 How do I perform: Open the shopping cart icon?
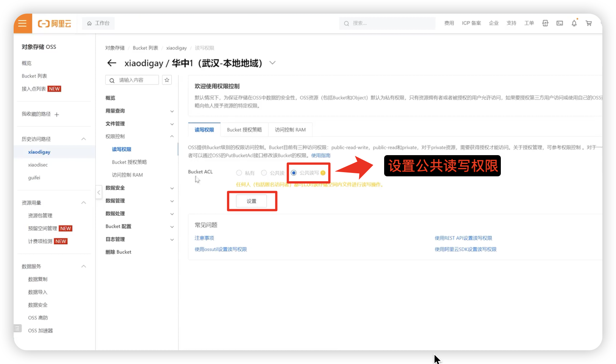pos(589,23)
